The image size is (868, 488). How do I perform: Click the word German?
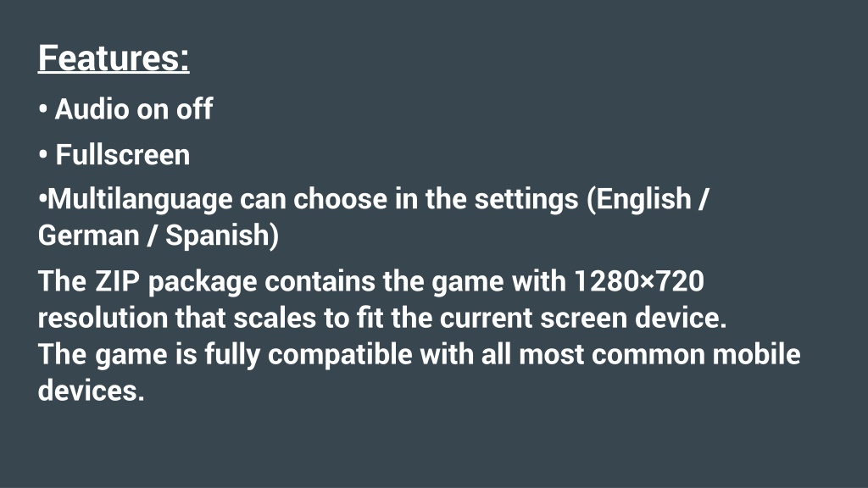click(88, 236)
